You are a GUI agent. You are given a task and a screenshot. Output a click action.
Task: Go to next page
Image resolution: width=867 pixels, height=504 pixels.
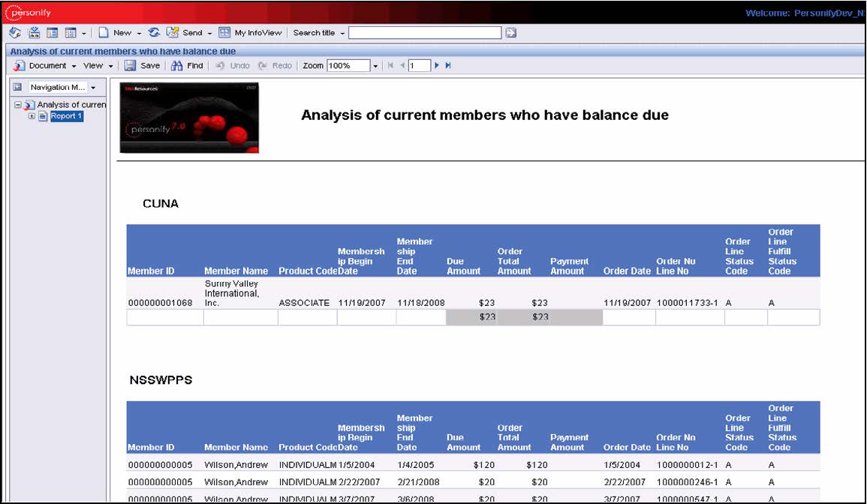tap(436, 65)
